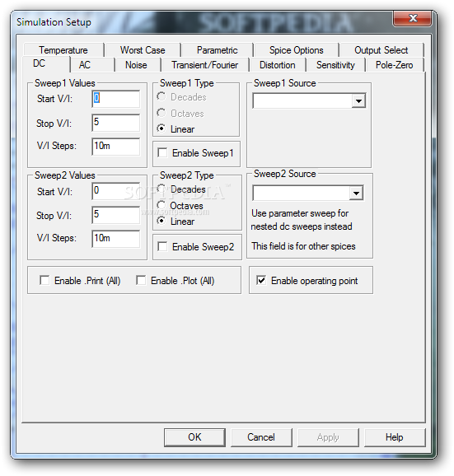This screenshot has height=476, width=454.
Task: Select the Sensitivity tab
Action: (335, 65)
